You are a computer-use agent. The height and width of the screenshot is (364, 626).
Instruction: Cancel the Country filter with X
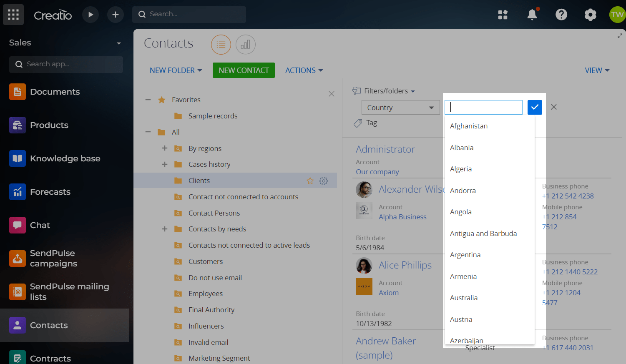click(x=553, y=107)
